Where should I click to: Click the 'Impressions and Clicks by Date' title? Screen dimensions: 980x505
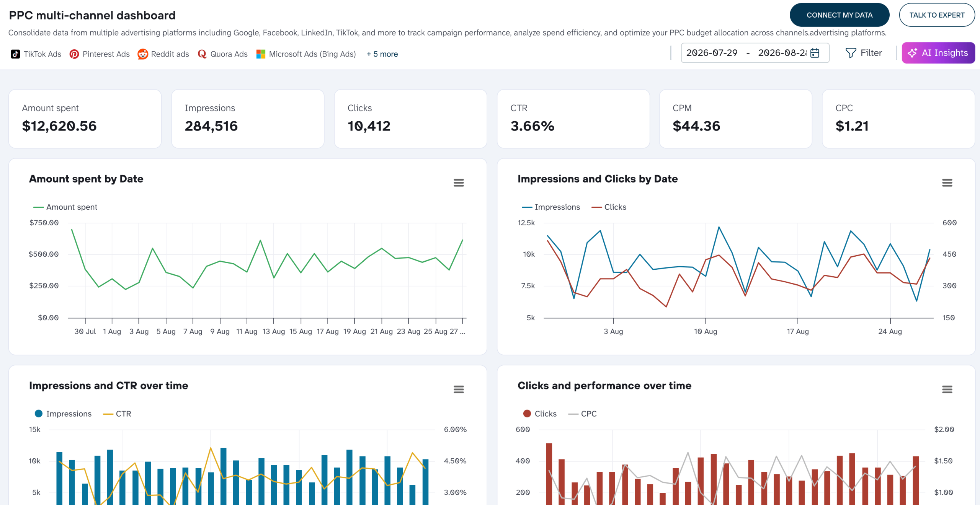point(598,179)
